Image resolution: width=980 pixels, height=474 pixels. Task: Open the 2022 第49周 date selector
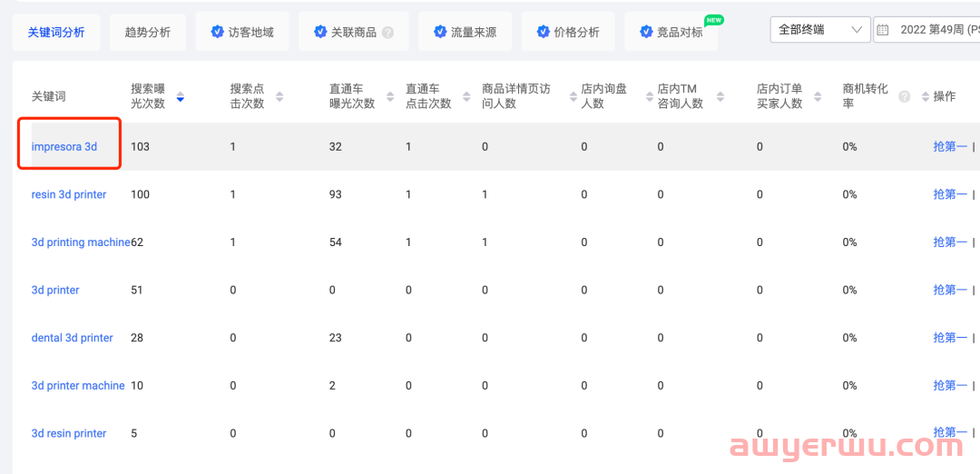(x=935, y=30)
